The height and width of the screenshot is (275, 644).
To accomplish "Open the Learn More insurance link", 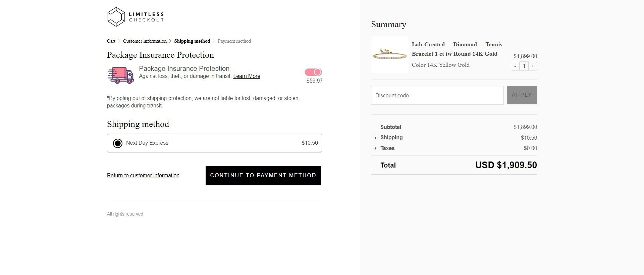I will (247, 76).
